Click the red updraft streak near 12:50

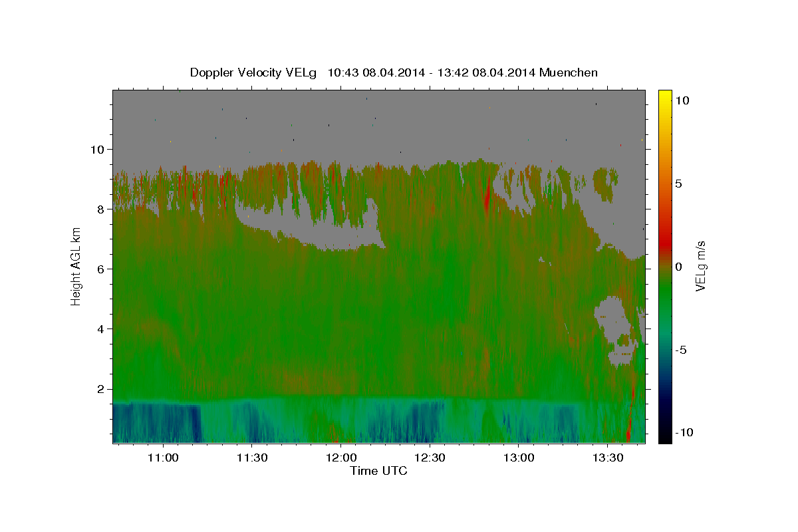pyautogui.click(x=487, y=194)
